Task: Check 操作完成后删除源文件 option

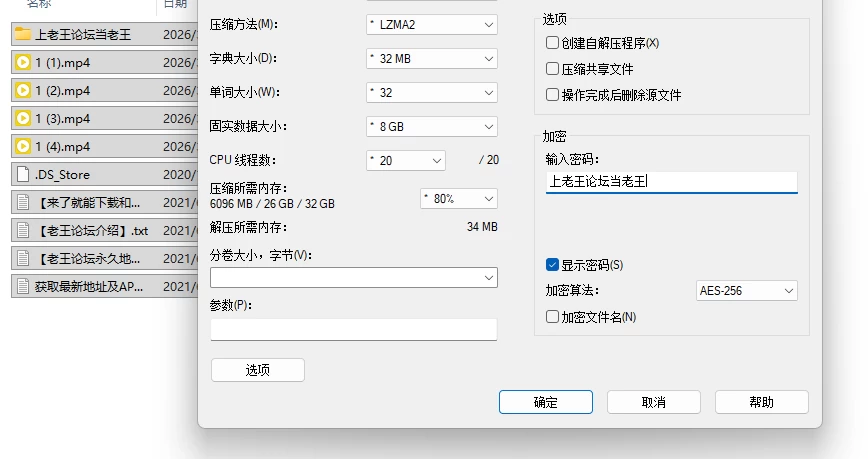Action: coord(552,95)
